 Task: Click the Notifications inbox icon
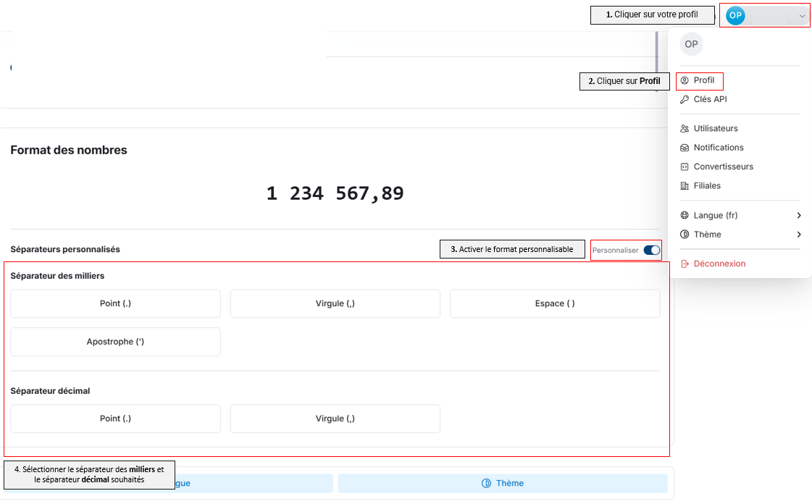click(x=685, y=148)
